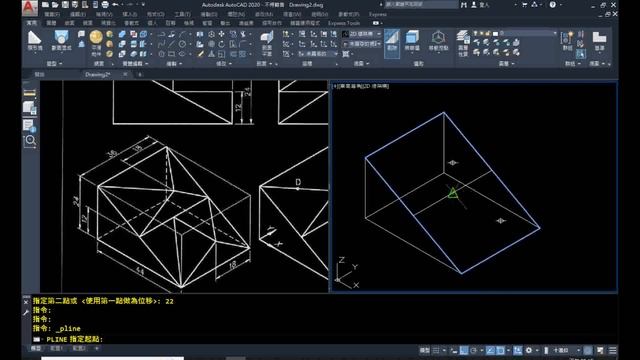Click the Help question mark icon in title bar
This screenshot has width=640, height=360.
point(553,5)
